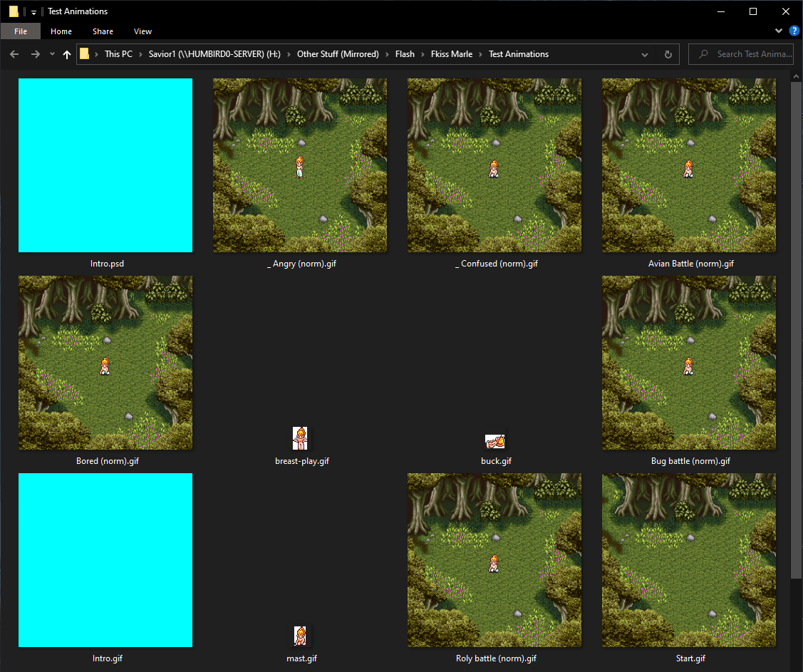
Task: Open the Help question mark icon
Action: tap(794, 31)
